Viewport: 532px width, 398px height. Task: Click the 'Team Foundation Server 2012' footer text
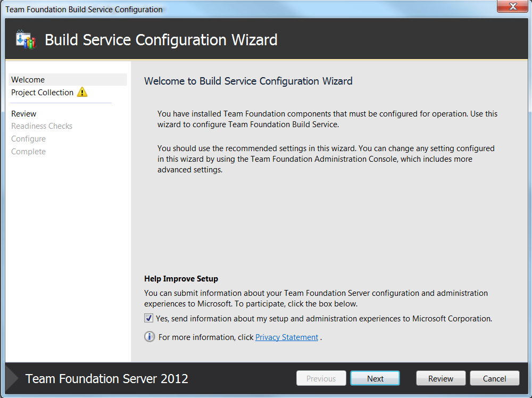coord(106,379)
